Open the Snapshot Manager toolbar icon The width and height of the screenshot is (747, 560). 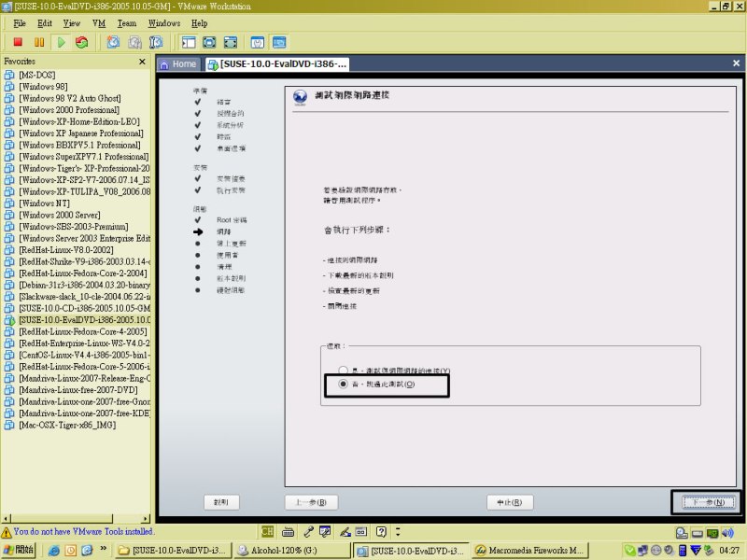pos(156,42)
